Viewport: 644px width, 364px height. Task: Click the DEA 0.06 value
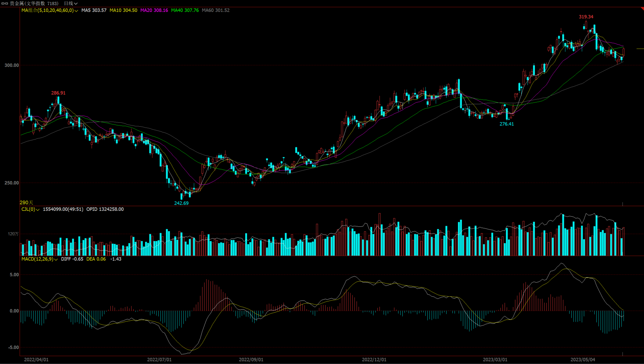click(96, 259)
